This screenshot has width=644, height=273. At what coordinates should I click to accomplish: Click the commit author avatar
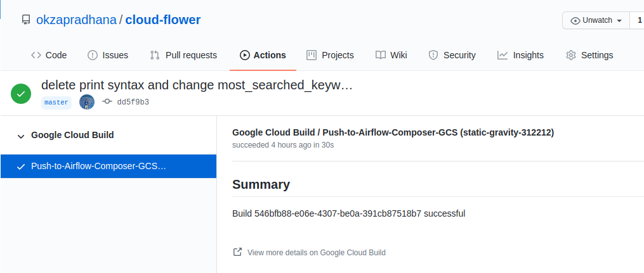point(87,102)
